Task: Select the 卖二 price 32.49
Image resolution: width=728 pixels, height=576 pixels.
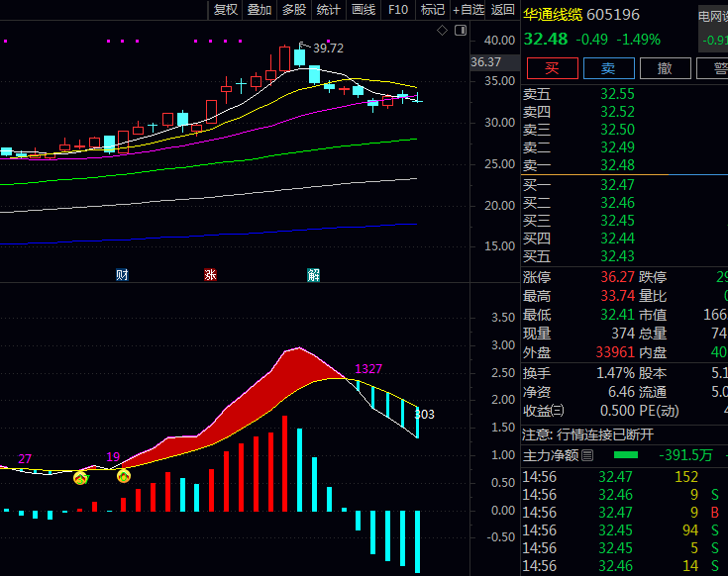Action: (617, 147)
